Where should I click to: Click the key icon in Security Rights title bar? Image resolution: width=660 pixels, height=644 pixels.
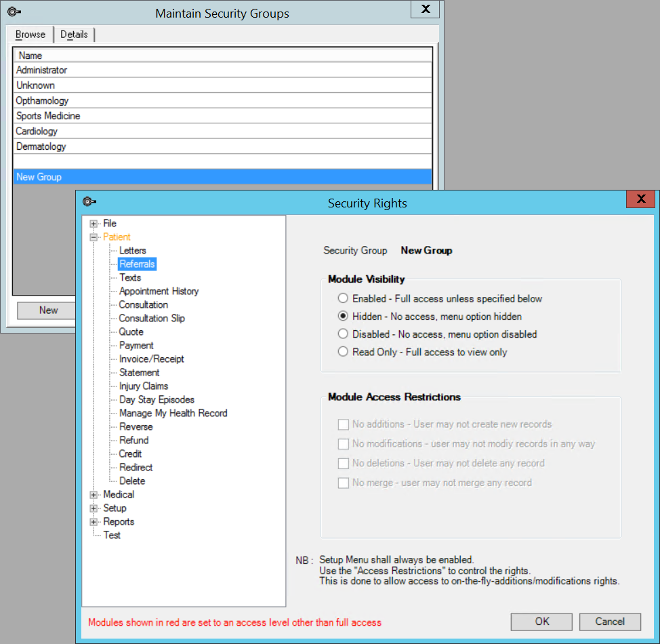pyautogui.click(x=89, y=202)
